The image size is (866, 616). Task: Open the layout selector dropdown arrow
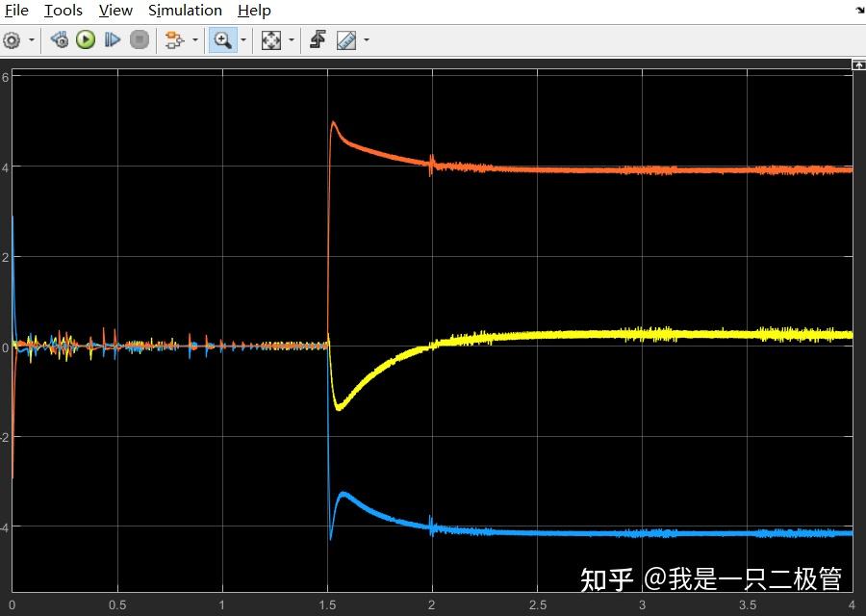click(194, 40)
